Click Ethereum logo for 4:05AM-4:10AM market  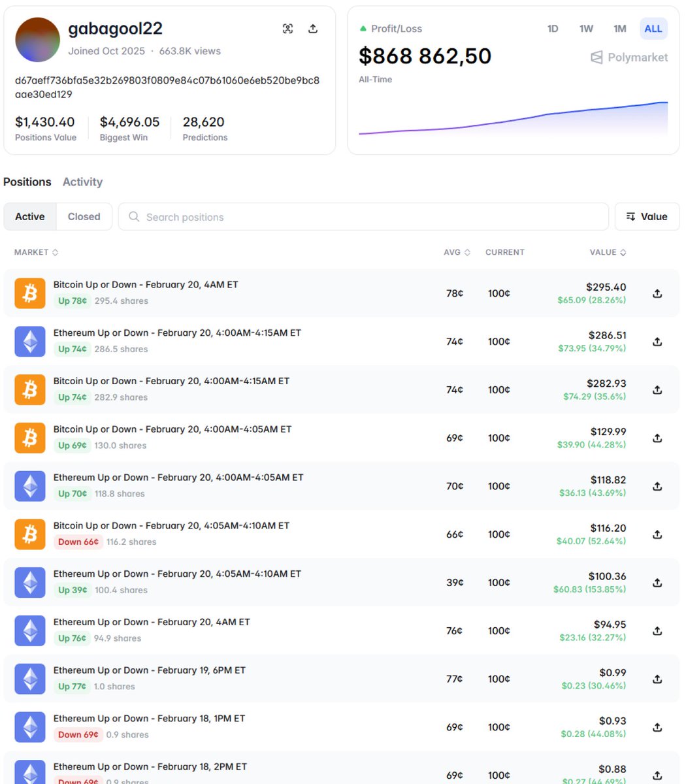coord(30,583)
